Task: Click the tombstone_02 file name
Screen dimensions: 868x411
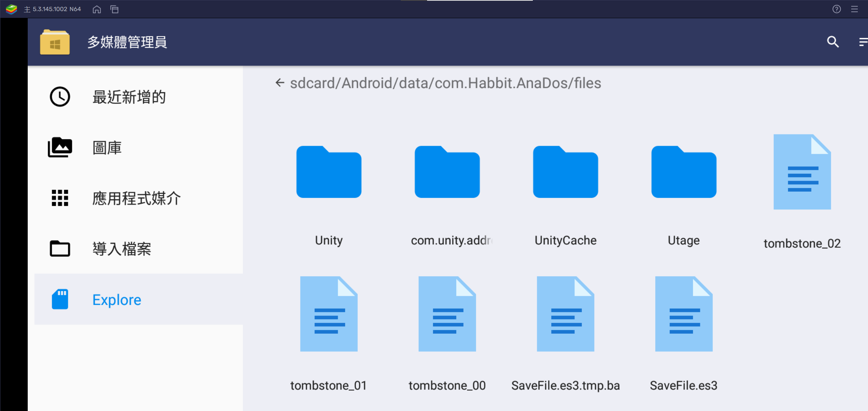Action: tap(802, 243)
